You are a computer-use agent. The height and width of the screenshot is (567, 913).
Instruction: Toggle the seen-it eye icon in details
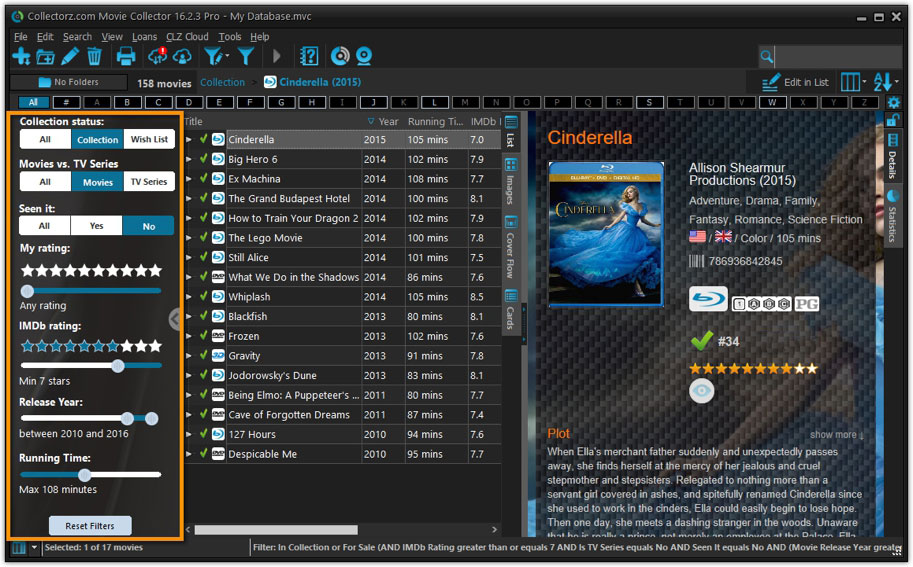(x=702, y=391)
